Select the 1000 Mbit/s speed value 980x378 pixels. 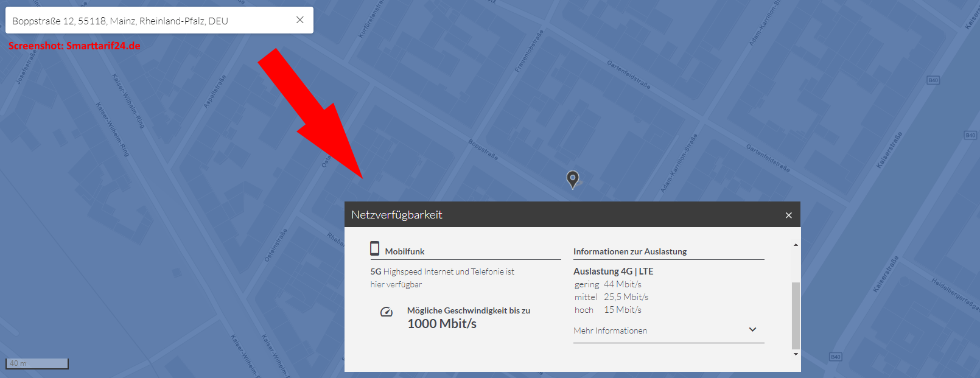point(442,324)
